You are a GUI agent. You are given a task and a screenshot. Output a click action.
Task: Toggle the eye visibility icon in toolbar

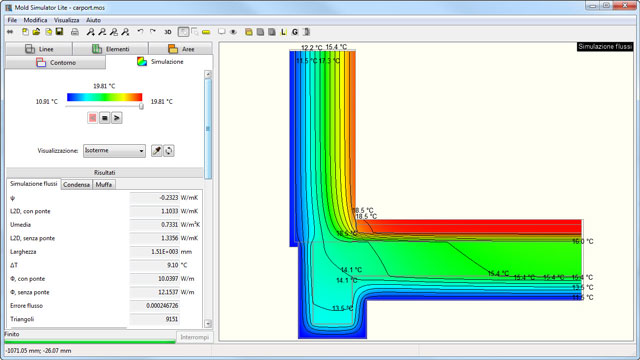[233, 32]
